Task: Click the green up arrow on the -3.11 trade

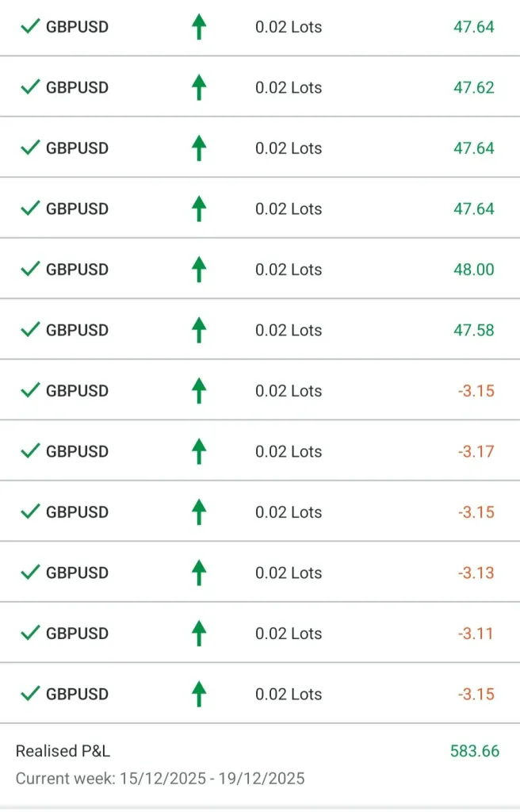Action: (x=199, y=634)
